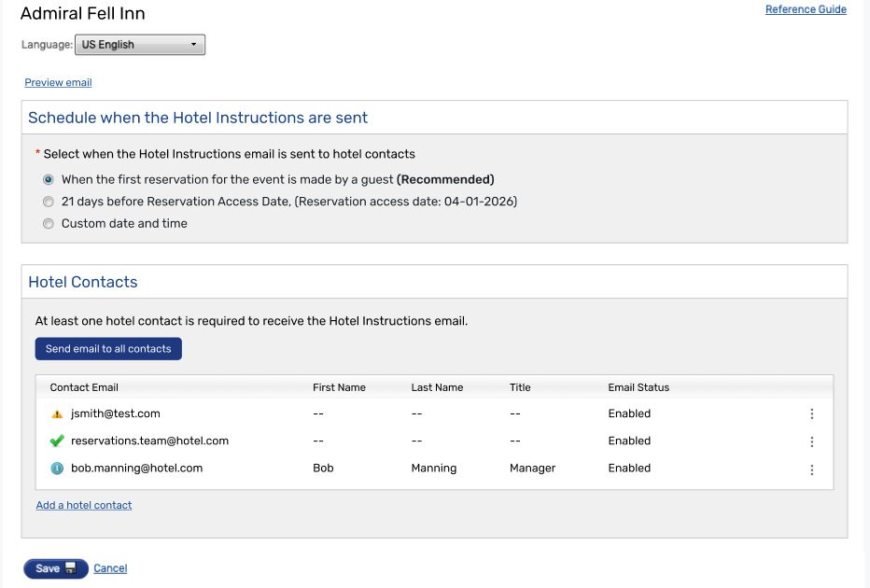
Task: Choose Custom date and time option
Action: 49,224
